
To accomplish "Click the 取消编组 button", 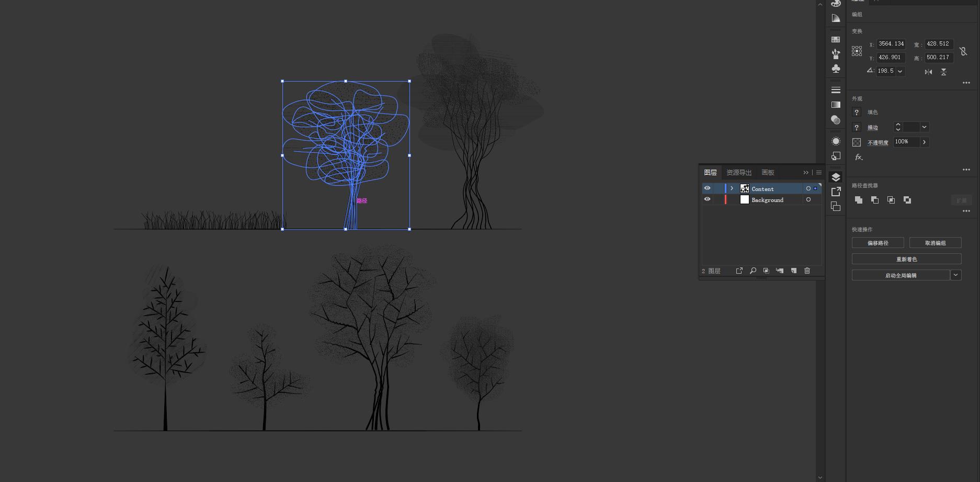I will coord(935,243).
